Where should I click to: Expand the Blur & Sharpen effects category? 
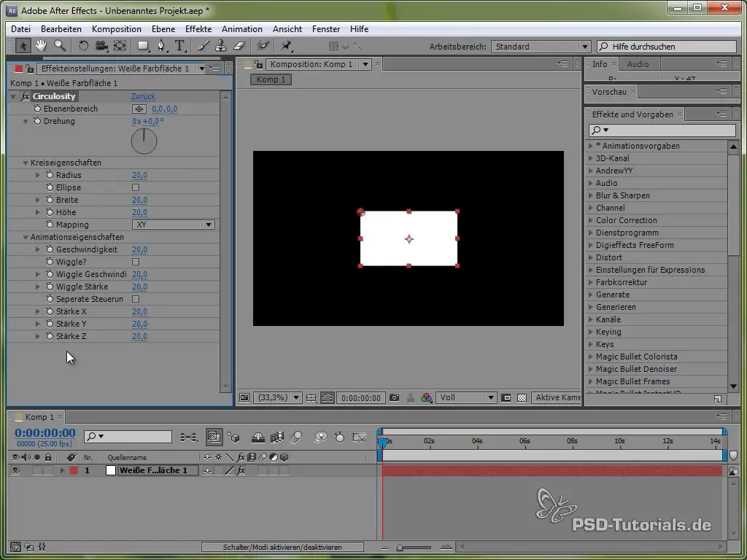(591, 195)
